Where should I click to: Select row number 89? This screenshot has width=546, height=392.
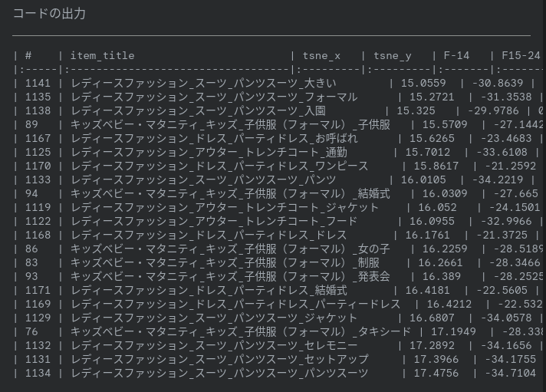31,124
